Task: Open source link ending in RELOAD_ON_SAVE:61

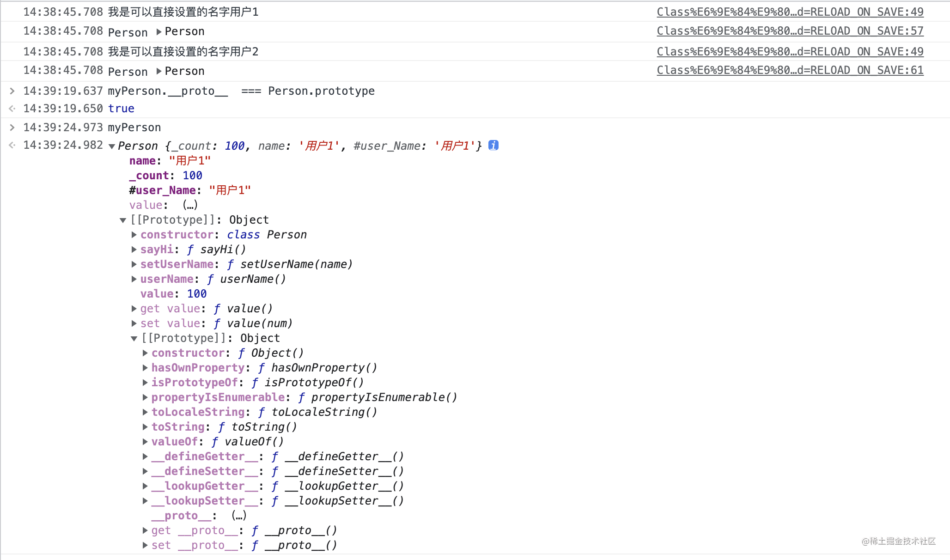Action: tap(790, 70)
